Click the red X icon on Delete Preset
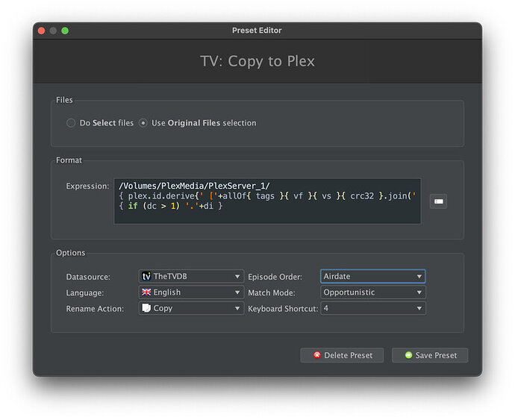The image size is (515, 420). [317, 355]
